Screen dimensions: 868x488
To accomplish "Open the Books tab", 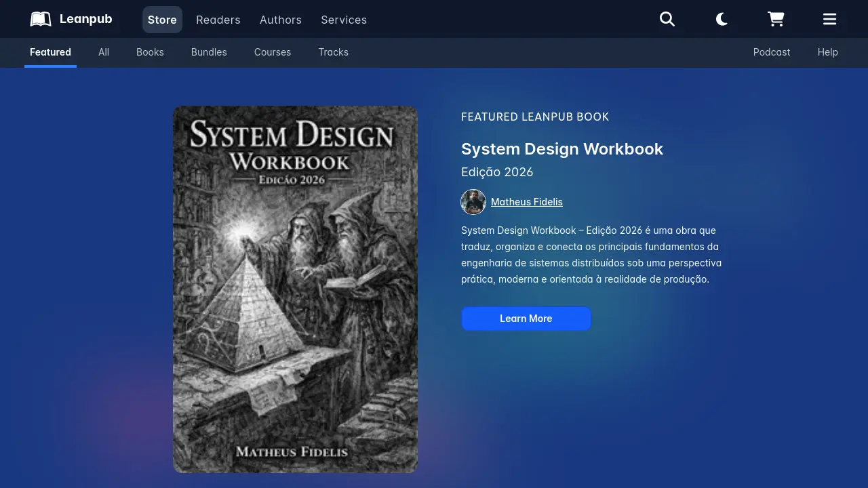I will click(x=150, y=52).
